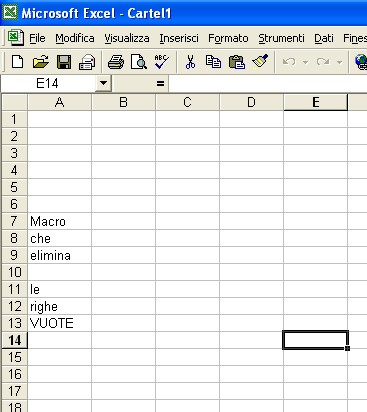
Task: Click the e-mail send icon
Action: (x=87, y=62)
